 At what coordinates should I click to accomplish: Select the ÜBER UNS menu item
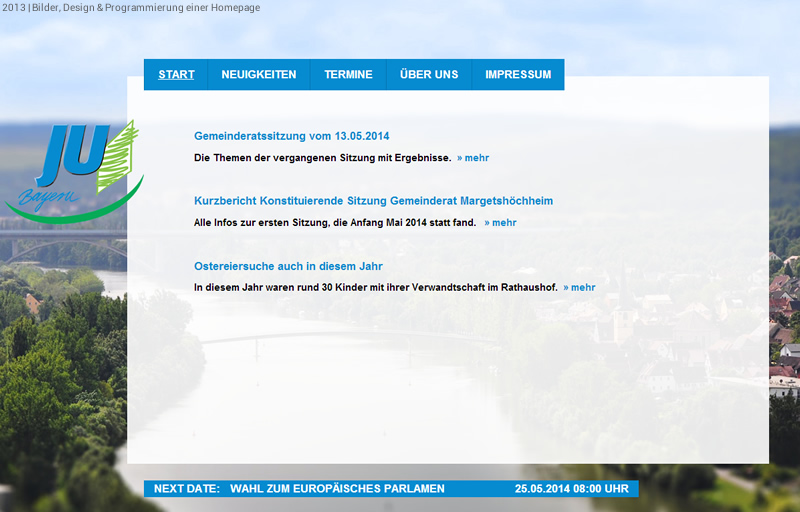(429, 74)
